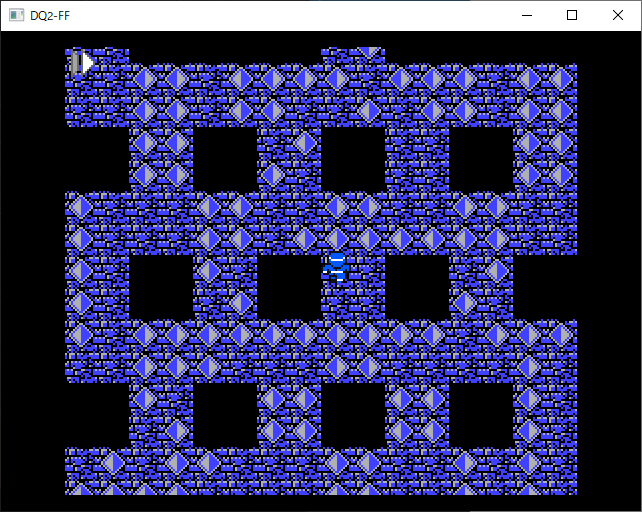The image size is (642, 512).
Task: Click the rightmost black pit in lower row
Action: point(480,416)
